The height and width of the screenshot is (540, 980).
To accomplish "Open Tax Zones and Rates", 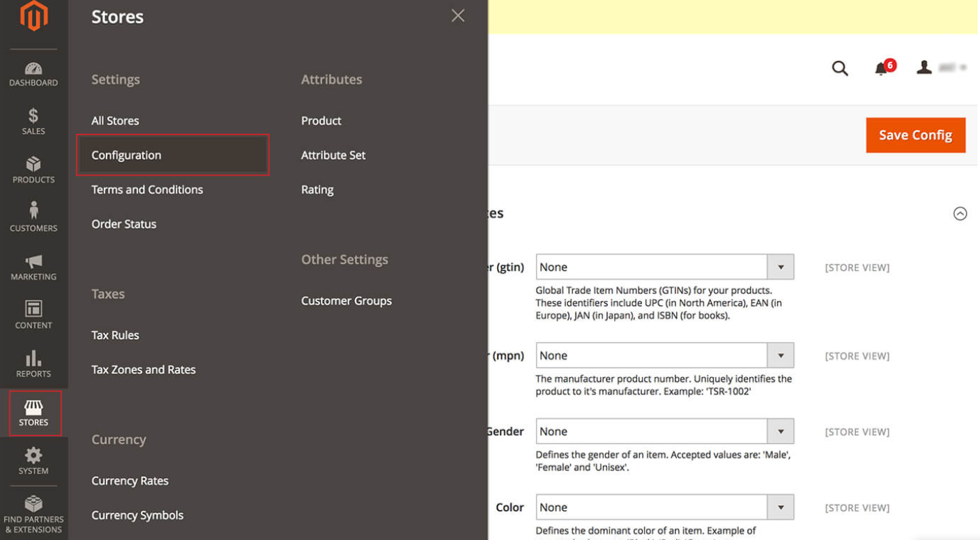I will coord(144,369).
